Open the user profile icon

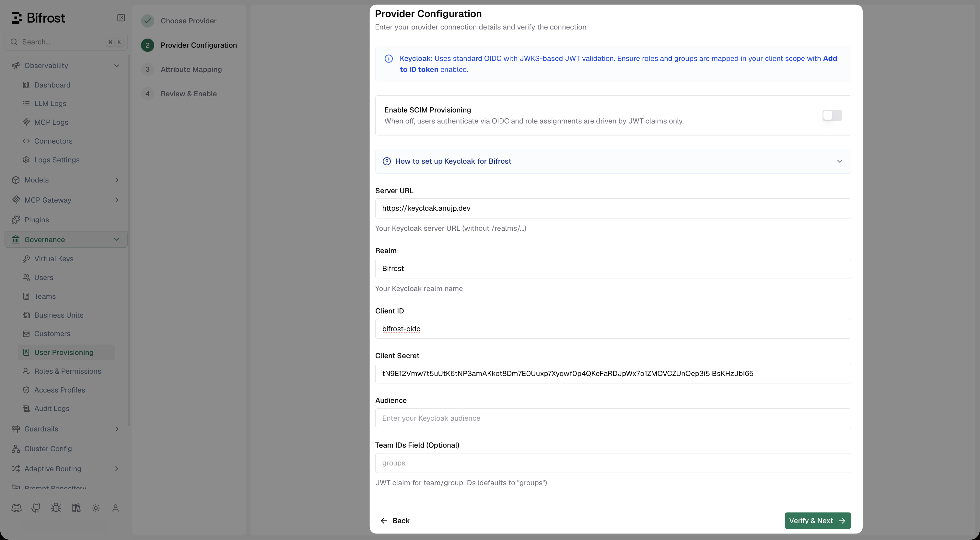[x=116, y=508]
